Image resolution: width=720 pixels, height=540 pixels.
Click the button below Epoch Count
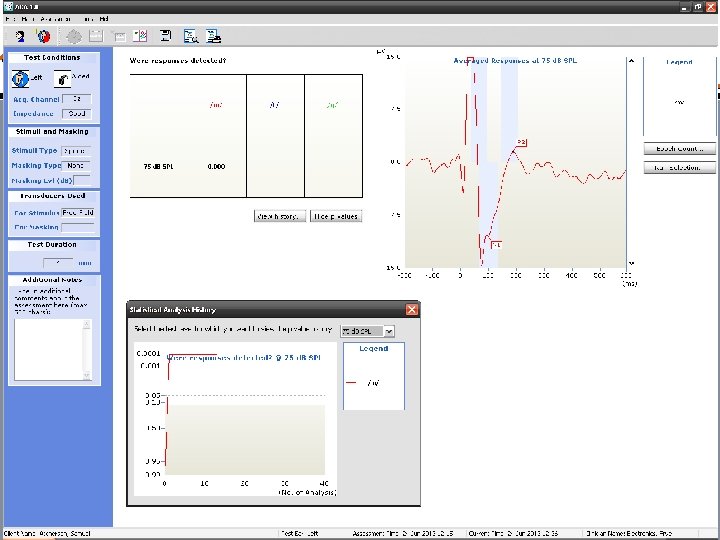680,168
